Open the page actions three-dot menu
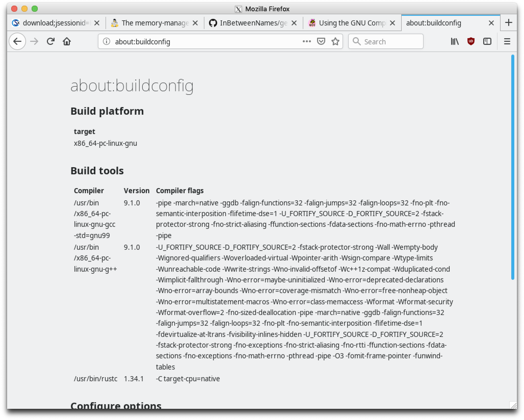This screenshot has height=420, width=524. point(307,41)
